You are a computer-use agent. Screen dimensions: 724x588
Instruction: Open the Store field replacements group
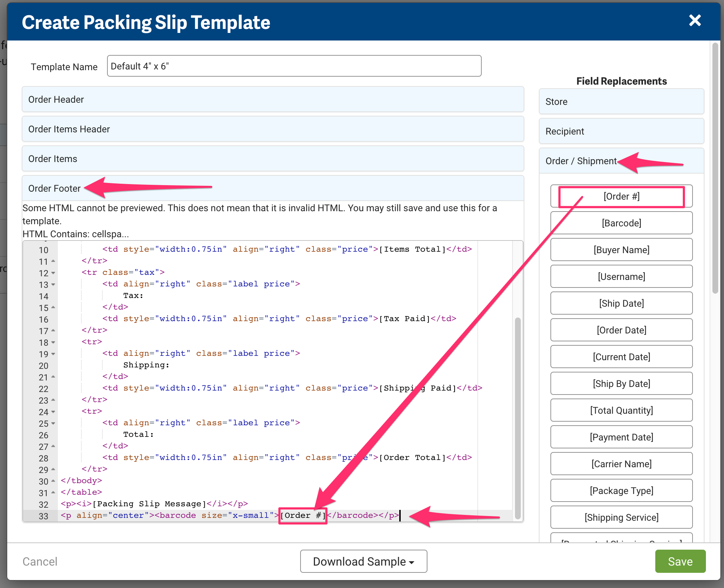[621, 102]
